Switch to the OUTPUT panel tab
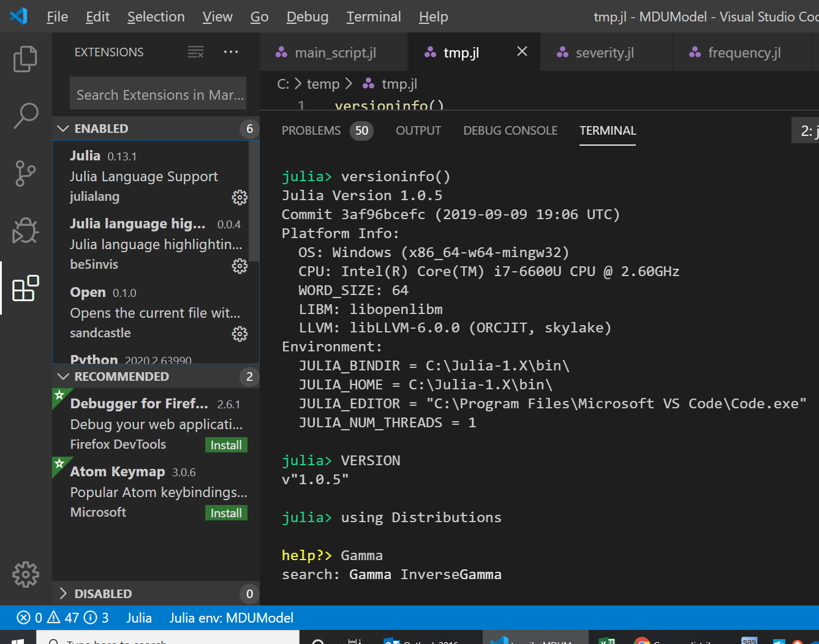Image resolution: width=819 pixels, height=644 pixels. [x=418, y=130]
